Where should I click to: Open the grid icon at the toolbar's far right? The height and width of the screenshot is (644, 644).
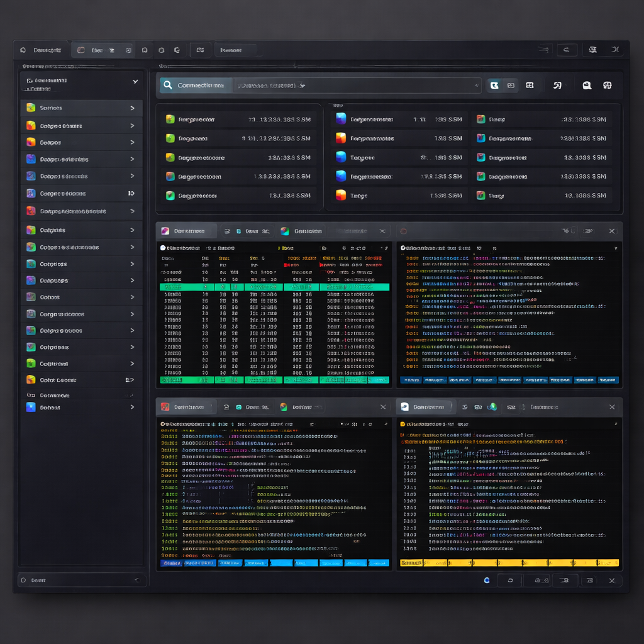[x=607, y=86]
